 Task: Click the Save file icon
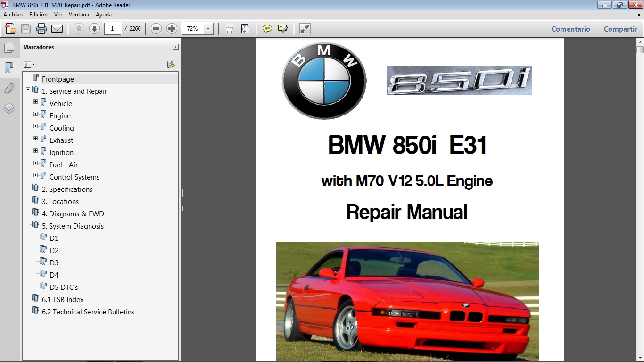[26, 29]
